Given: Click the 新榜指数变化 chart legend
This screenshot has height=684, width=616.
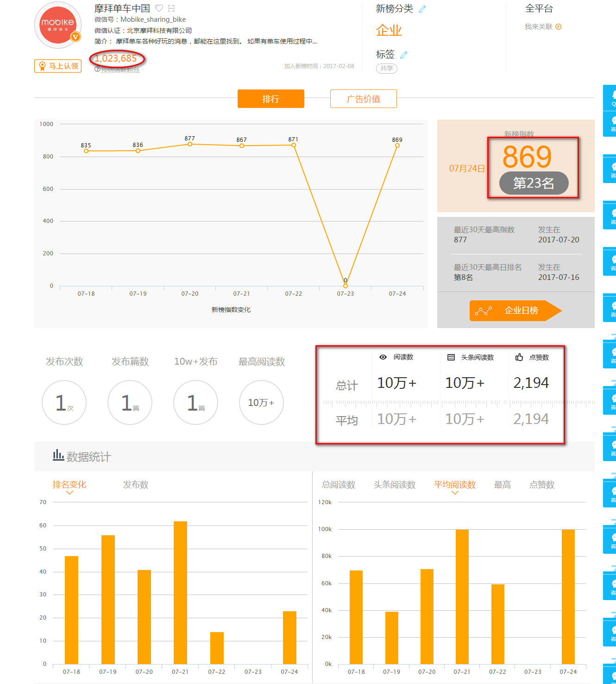Looking at the screenshot, I should 231,310.
